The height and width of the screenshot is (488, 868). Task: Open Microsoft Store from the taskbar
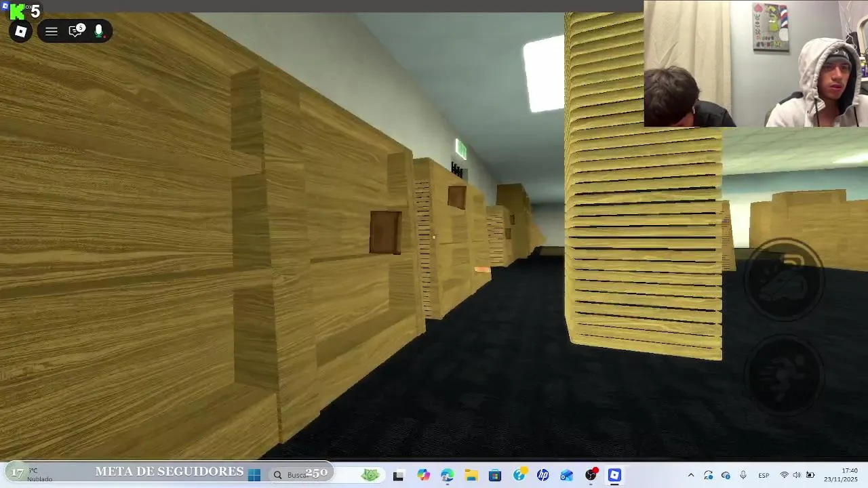(x=495, y=475)
